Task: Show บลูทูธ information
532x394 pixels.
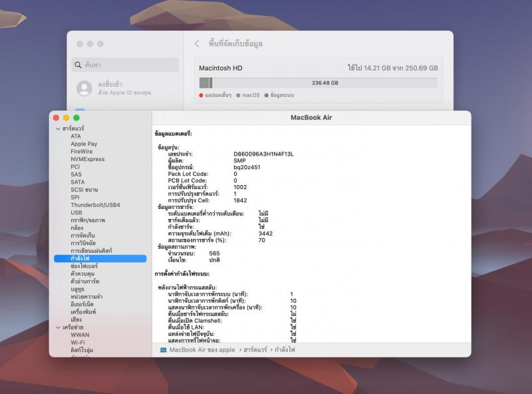Action: click(x=77, y=289)
